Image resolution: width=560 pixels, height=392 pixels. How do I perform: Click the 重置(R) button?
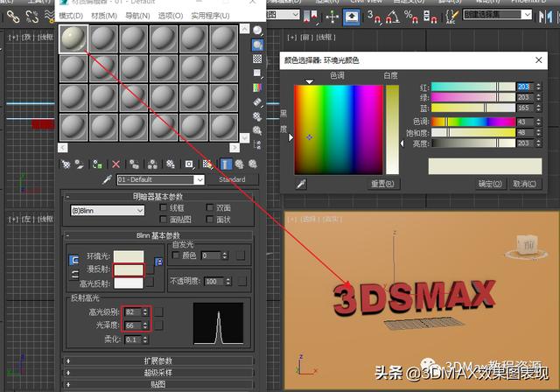(x=384, y=184)
